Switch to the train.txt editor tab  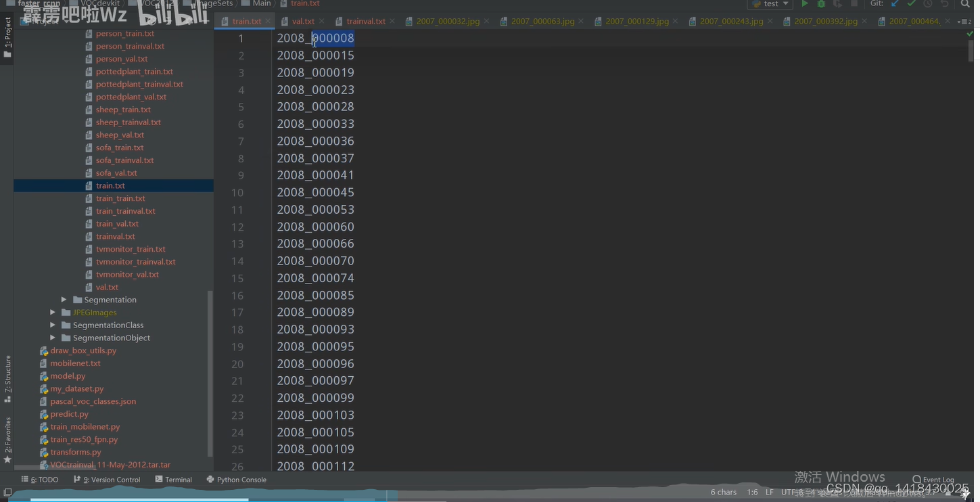(246, 22)
